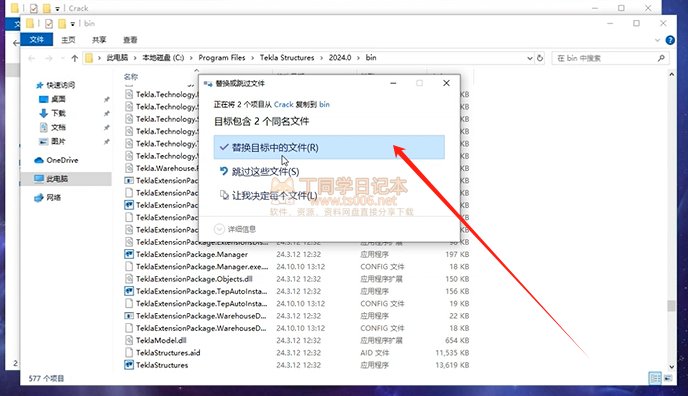Select 本地磁盘 (C:) in address path
The height and width of the screenshot is (396, 688).
(163, 57)
